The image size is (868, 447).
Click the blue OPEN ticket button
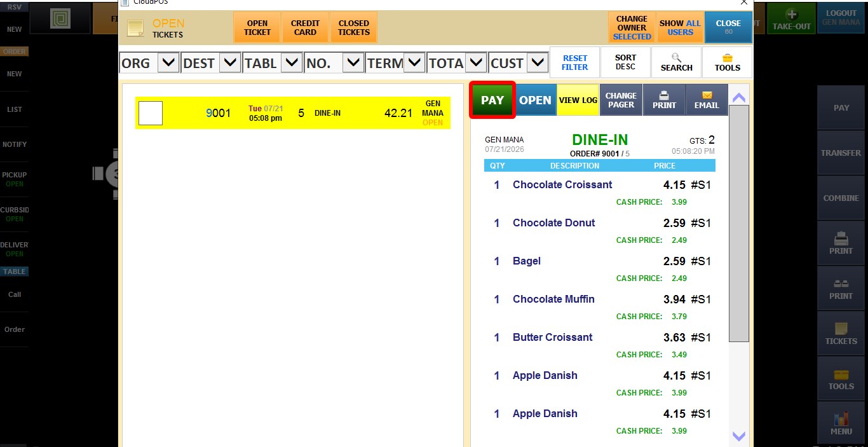click(x=535, y=100)
